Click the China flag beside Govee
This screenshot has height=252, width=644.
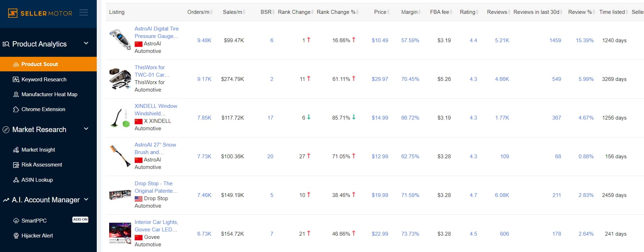pyautogui.click(x=139, y=237)
